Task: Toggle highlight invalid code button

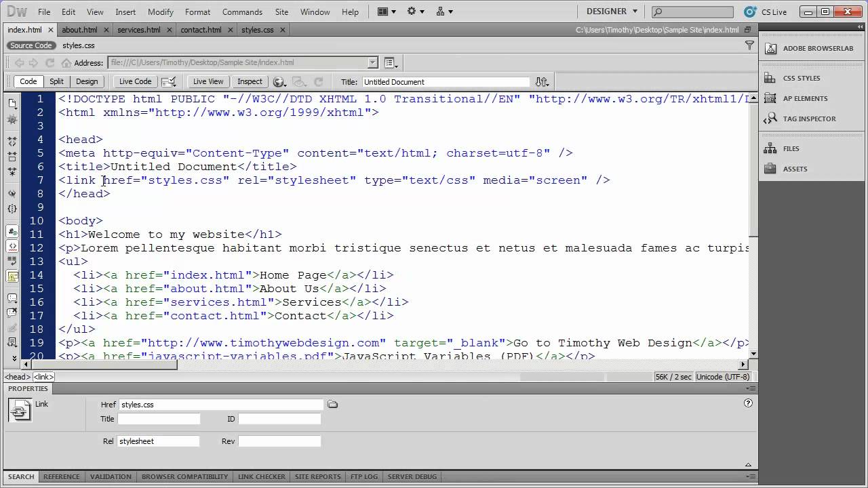Action: pos(12,246)
